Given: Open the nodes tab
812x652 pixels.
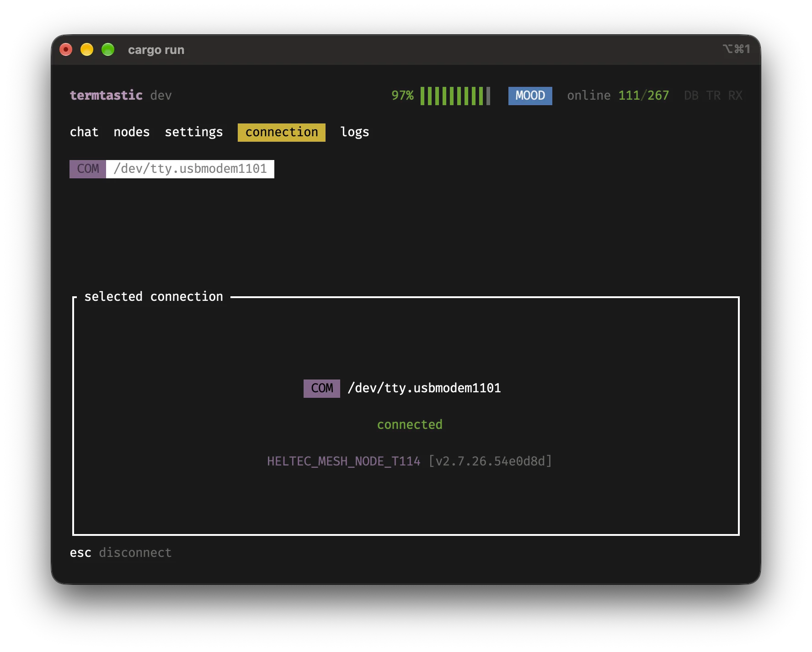Looking at the screenshot, I should click(132, 132).
